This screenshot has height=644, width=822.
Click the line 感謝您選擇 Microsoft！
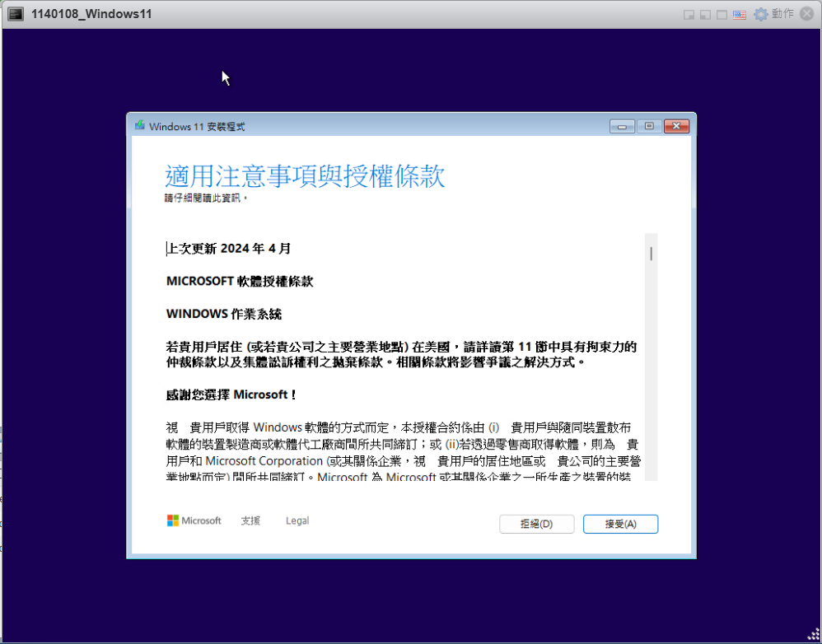(231, 394)
